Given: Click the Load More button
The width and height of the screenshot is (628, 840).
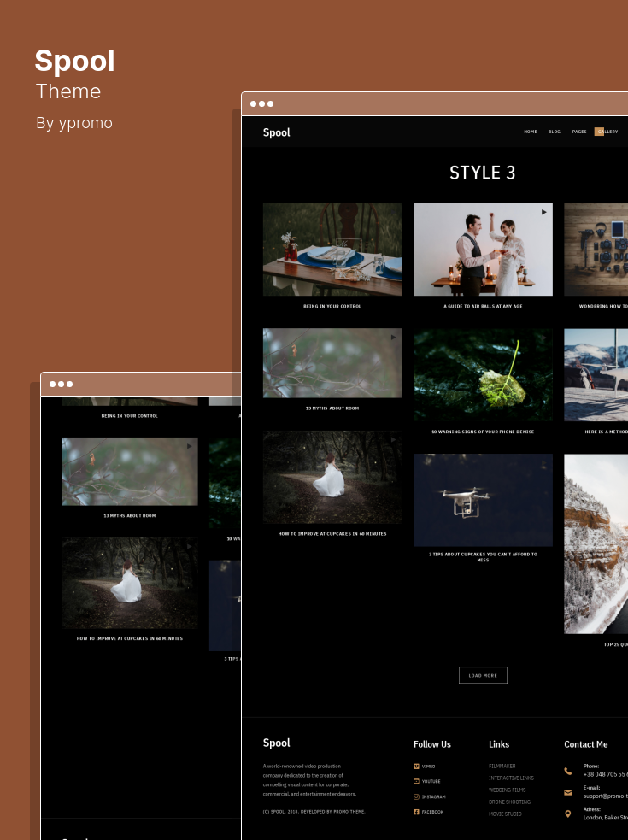Looking at the screenshot, I should (x=483, y=676).
